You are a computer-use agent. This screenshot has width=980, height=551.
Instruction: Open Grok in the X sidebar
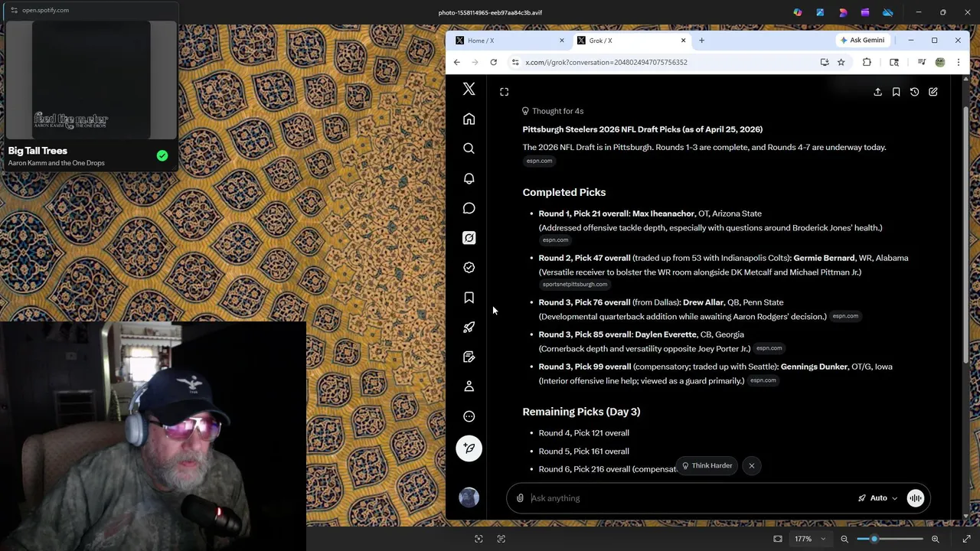pos(469,238)
